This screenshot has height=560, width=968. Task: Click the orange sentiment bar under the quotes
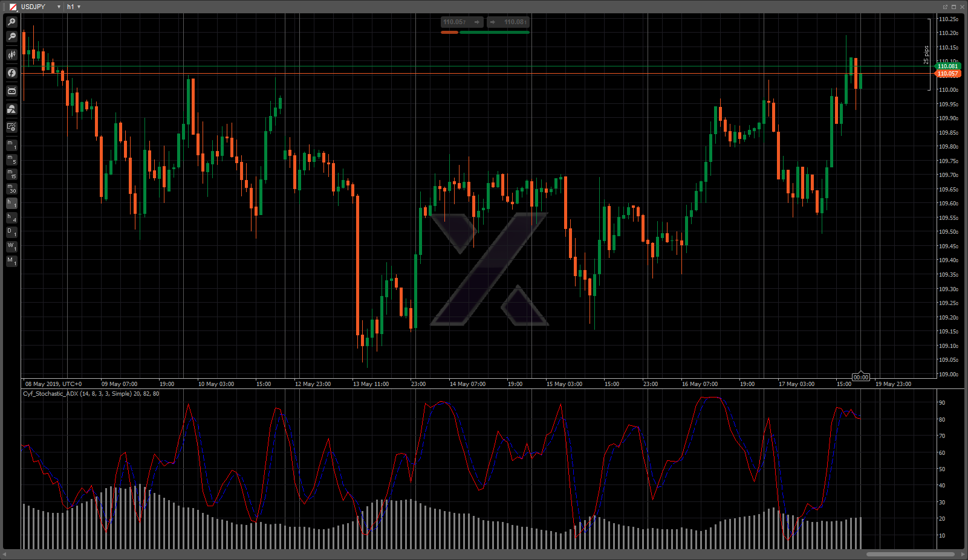[449, 33]
